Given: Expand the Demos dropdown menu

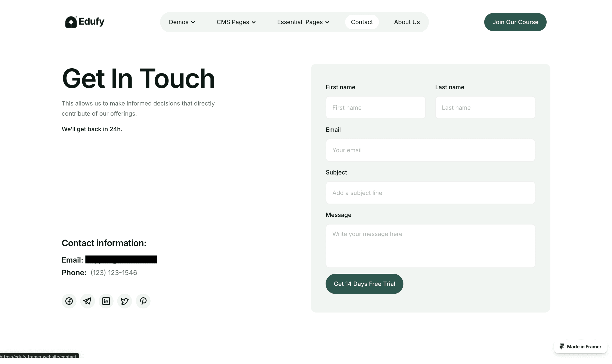Looking at the screenshot, I should 182,22.
